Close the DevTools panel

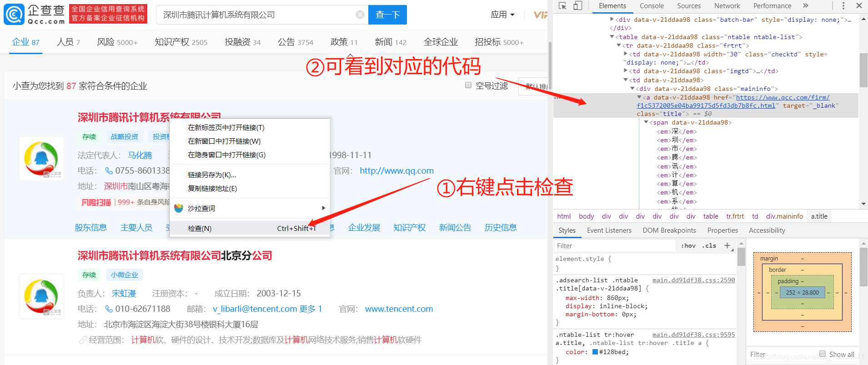[859, 6]
